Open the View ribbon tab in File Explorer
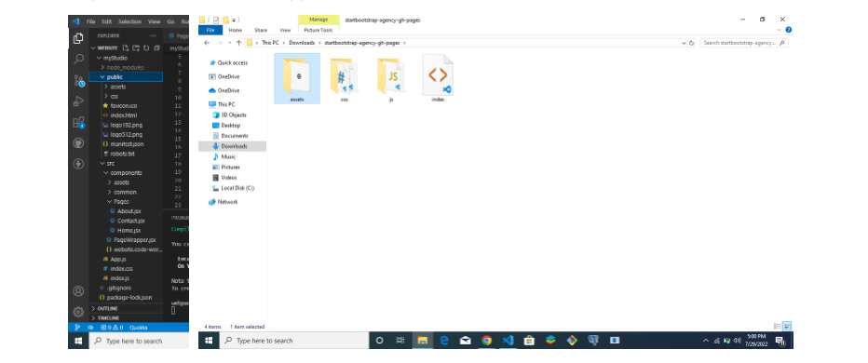Screen dimensions: 868x363 point(285,30)
